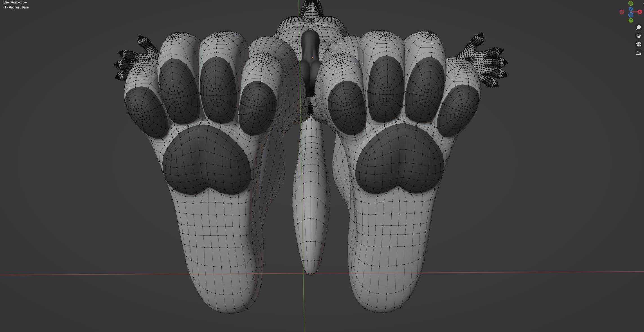
Task: Click the blue Z axis gizmo ball
Action: (x=631, y=9)
